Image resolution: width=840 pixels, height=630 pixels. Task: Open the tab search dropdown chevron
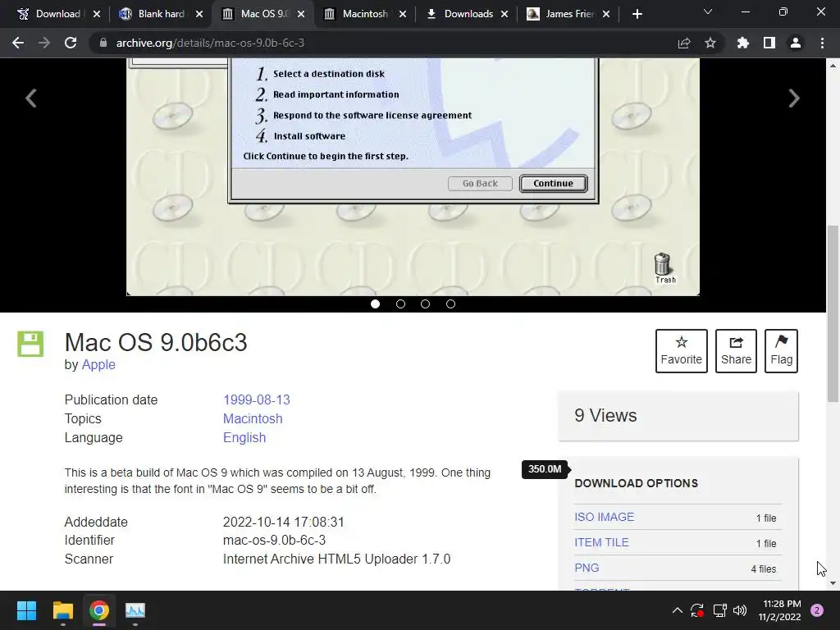tap(708, 11)
